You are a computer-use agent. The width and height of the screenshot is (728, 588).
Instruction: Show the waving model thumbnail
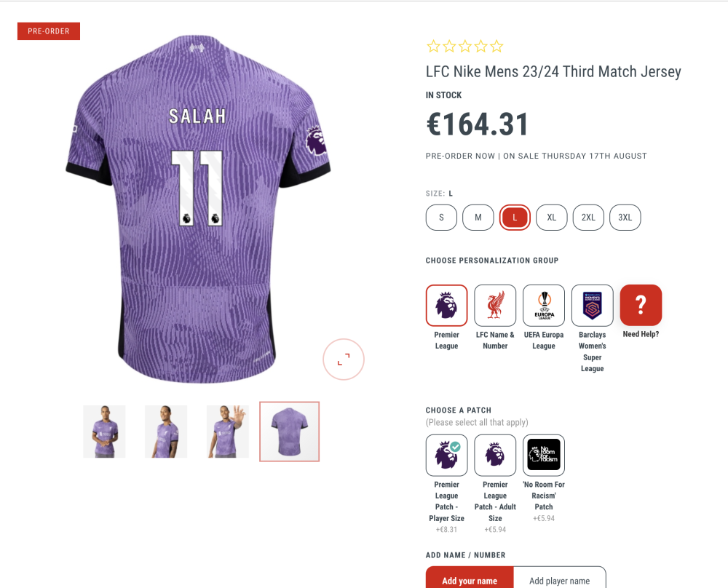[x=228, y=432]
